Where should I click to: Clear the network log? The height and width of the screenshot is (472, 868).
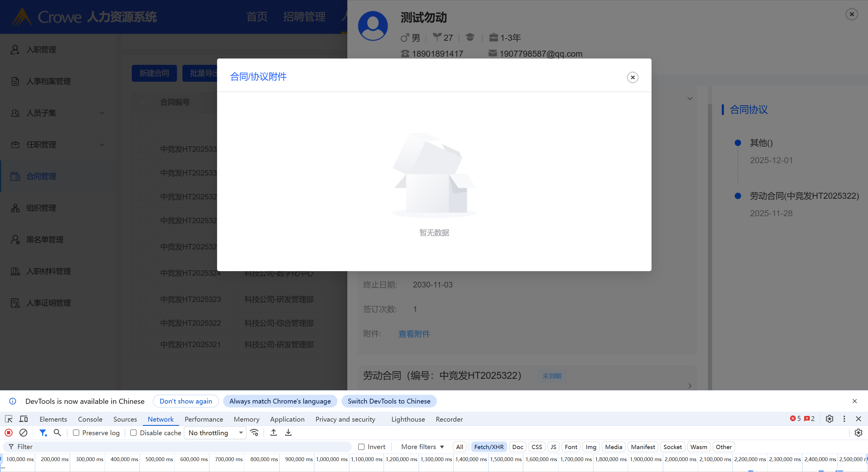(23, 432)
